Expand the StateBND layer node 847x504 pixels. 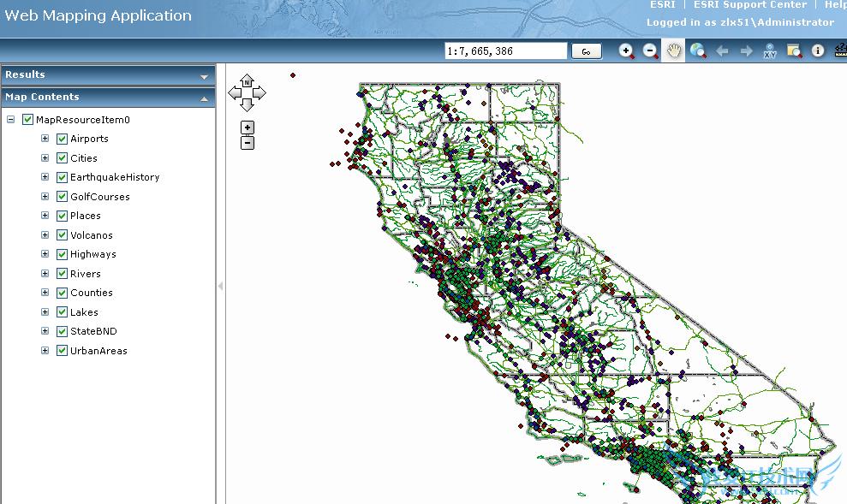tap(45, 331)
